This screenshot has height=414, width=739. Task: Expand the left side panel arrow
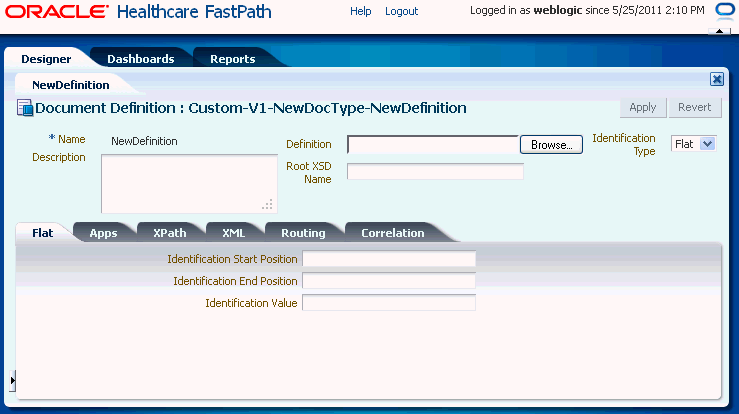12,380
